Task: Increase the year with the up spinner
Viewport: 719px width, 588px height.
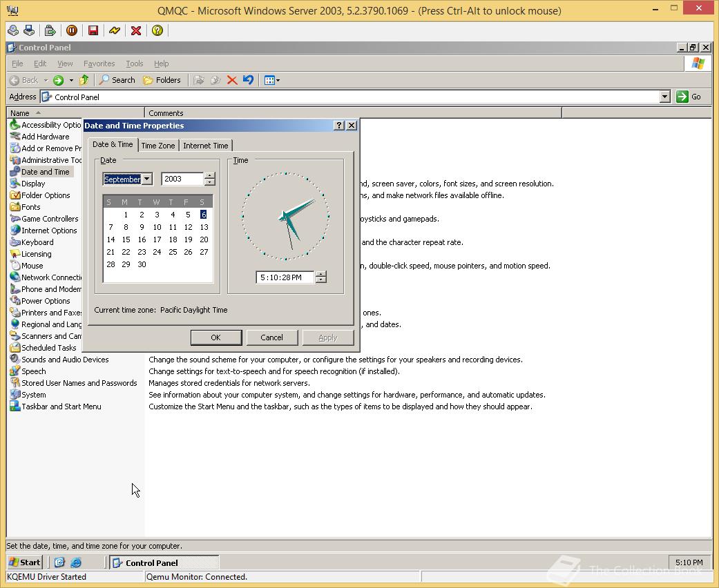Action: (209, 175)
